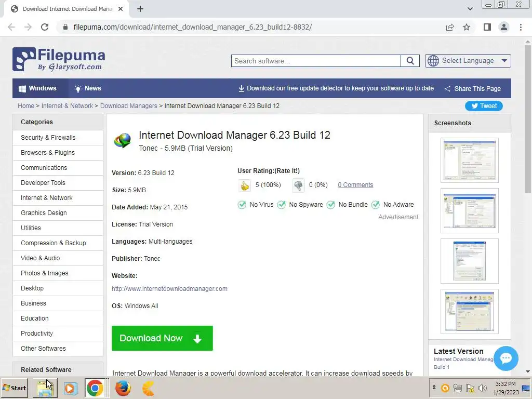Show hidden tray icons arrow
Viewport: 532px width, 399px height.
[x=434, y=388]
